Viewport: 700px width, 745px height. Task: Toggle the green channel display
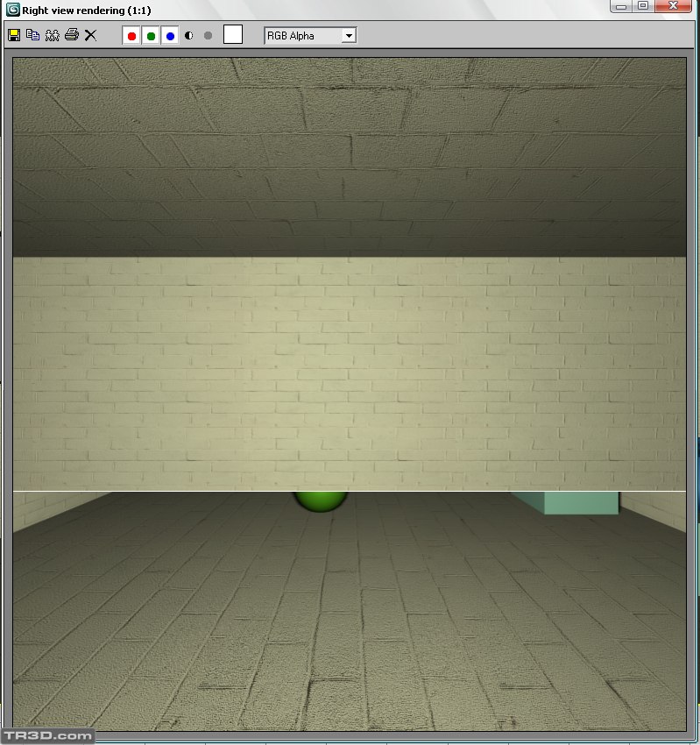pyautogui.click(x=151, y=36)
